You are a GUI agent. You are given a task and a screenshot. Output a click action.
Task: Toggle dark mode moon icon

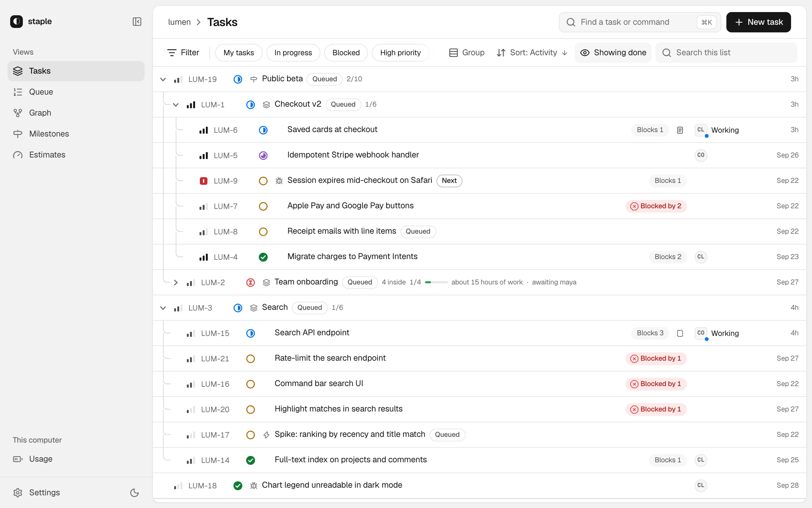pyautogui.click(x=134, y=492)
